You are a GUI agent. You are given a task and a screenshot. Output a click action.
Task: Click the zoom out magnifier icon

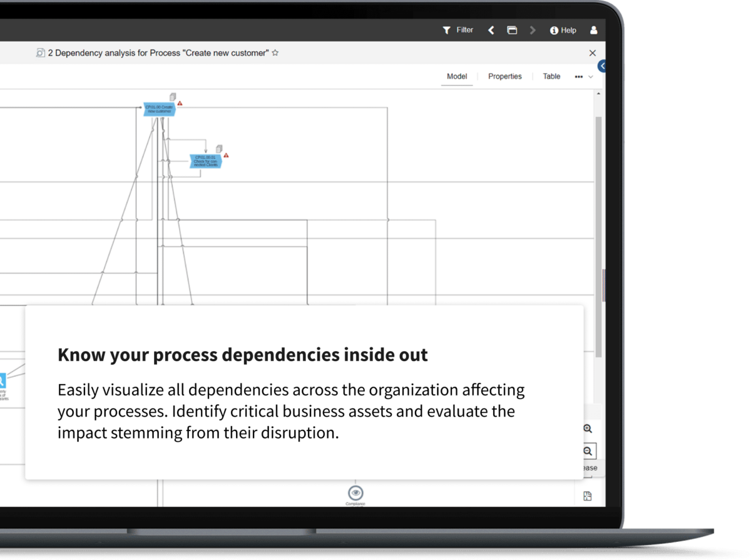coord(588,451)
